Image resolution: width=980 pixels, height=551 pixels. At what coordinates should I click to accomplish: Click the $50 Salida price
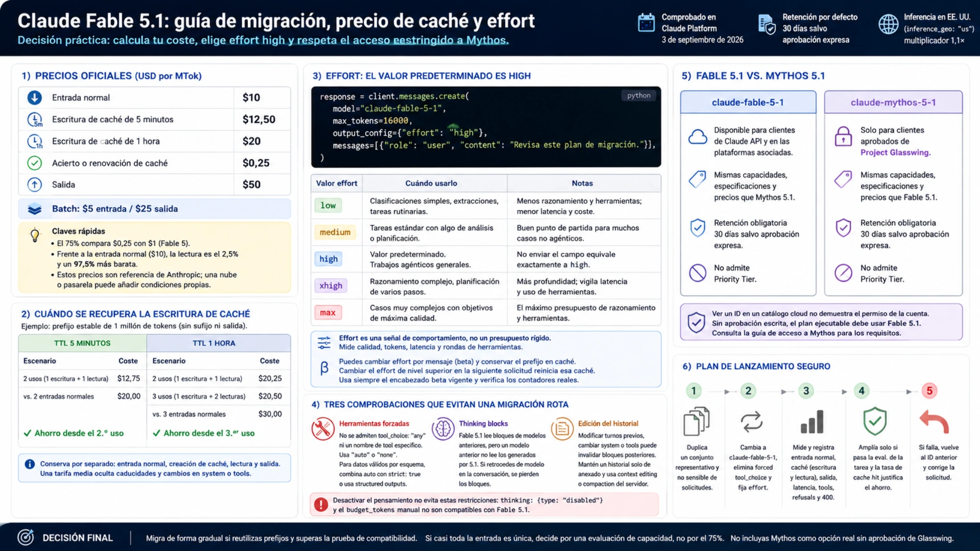[251, 185]
